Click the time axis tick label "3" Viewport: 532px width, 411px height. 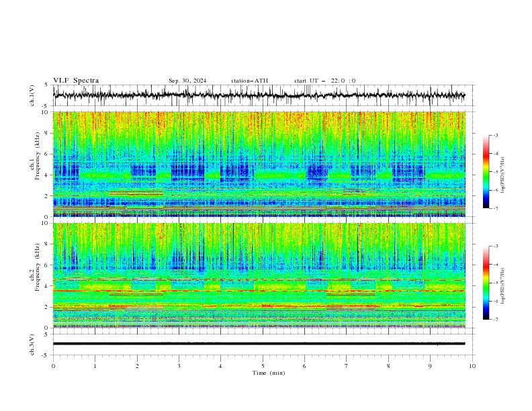179,366
